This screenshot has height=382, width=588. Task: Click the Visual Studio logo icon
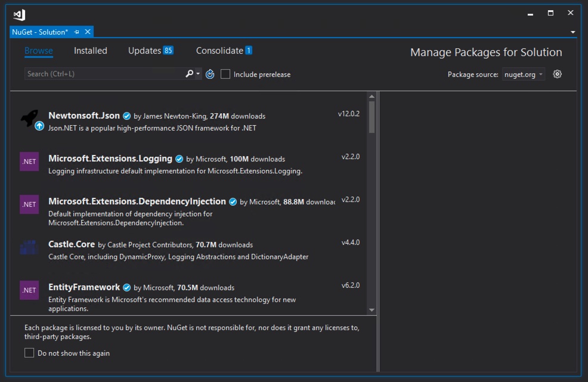(19, 15)
